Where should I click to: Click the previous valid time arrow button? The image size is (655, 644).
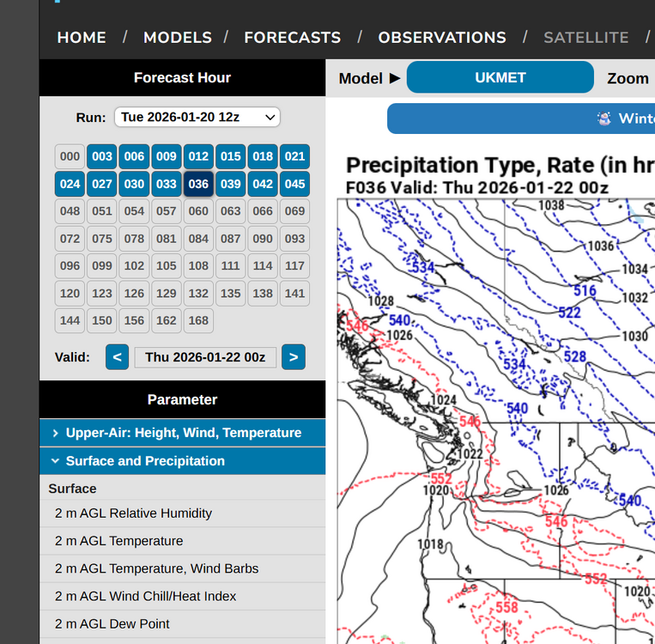coord(117,357)
